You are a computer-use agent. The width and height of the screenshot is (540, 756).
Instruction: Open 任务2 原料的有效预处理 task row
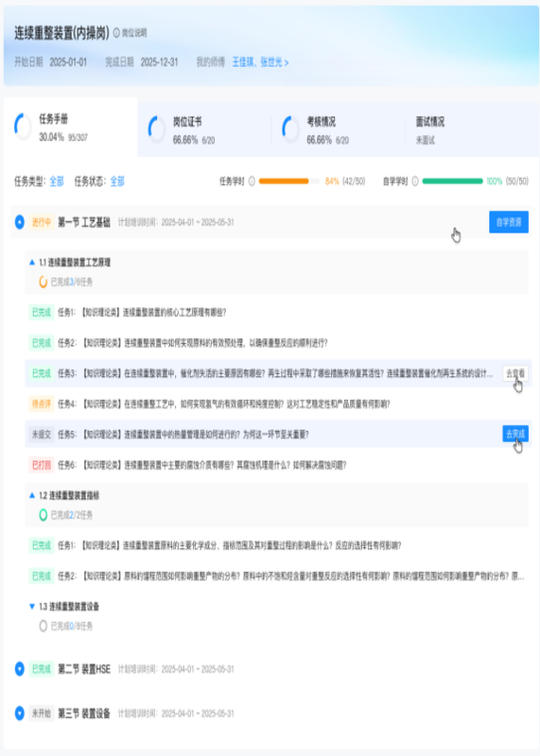click(278, 343)
